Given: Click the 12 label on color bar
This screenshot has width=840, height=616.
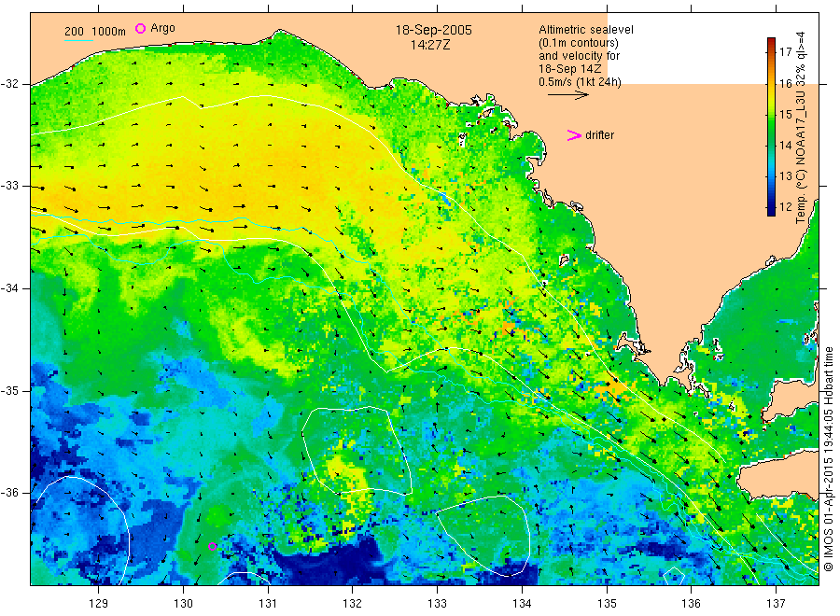Looking at the screenshot, I should pyautogui.click(x=785, y=207).
